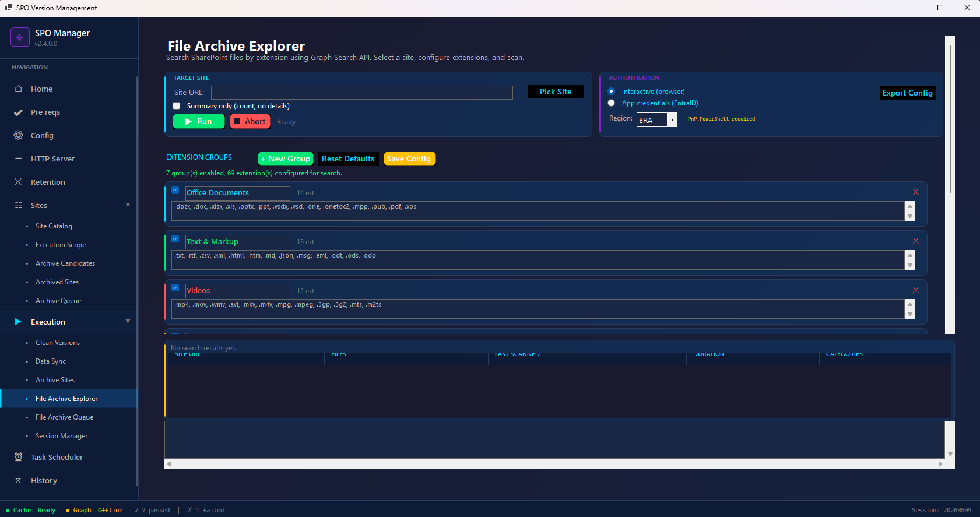Click the left arrow of horizontal scrollbar

[169, 464]
